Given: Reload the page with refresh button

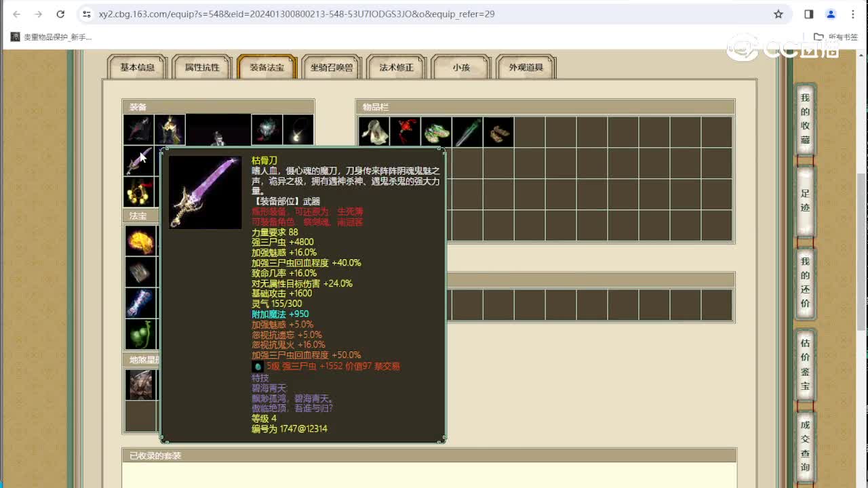Looking at the screenshot, I should [60, 14].
